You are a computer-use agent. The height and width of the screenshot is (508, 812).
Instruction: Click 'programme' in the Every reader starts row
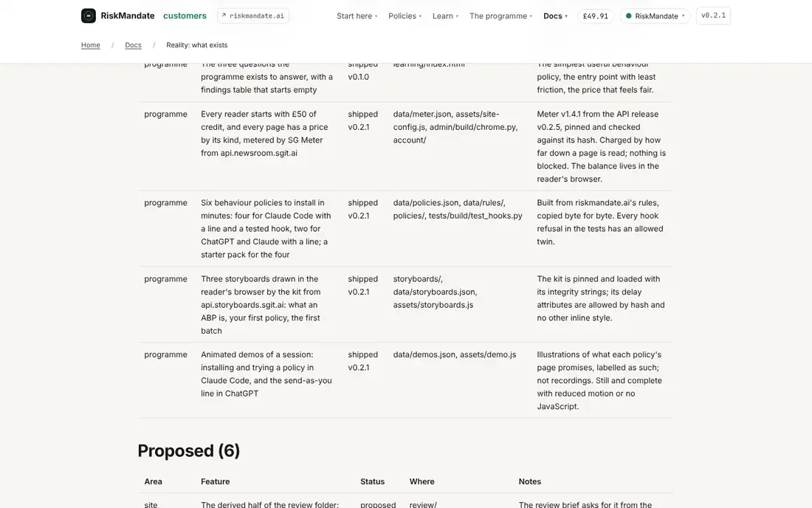pyautogui.click(x=165, y=114)
